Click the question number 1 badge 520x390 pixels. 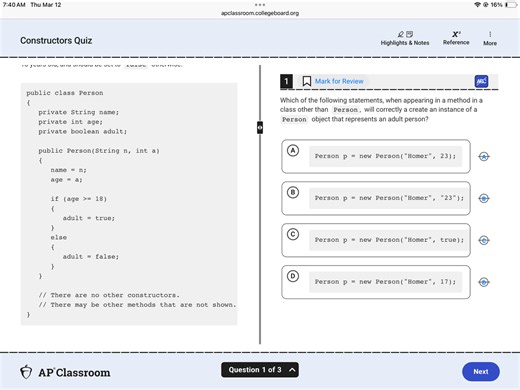click(286, 81)
